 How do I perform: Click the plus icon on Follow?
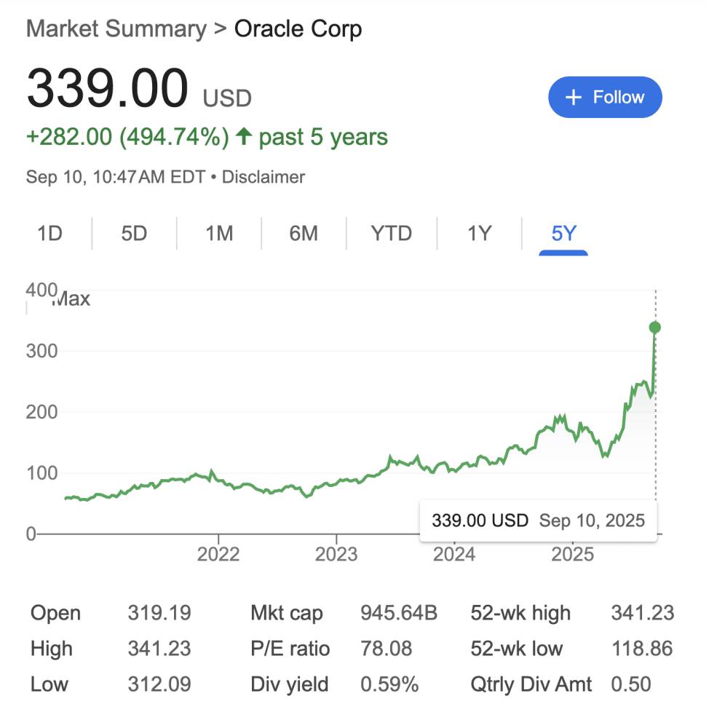(574, 98)
